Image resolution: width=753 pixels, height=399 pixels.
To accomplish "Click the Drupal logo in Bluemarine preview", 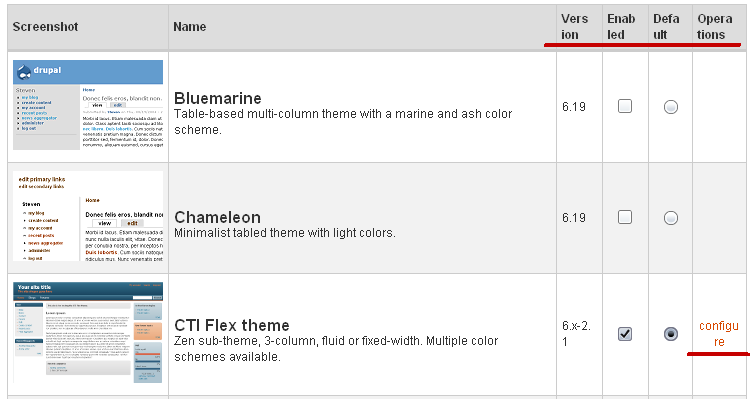I will [x=24, y=72].
